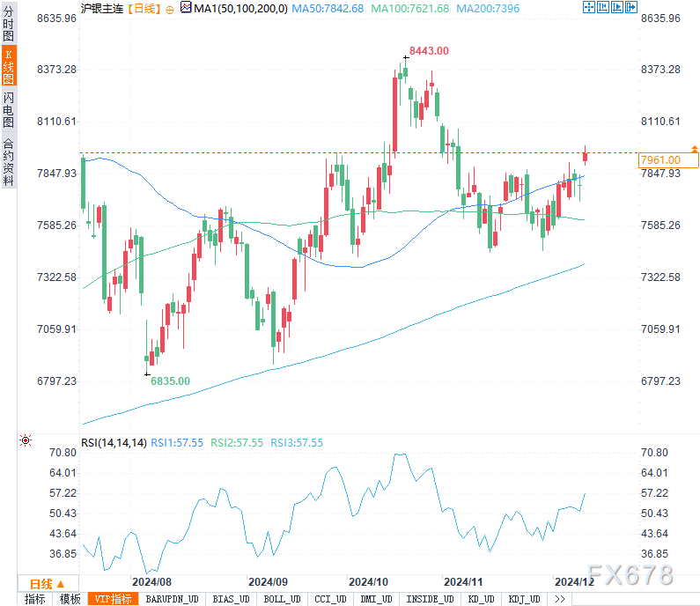Click the red sun settings icon by RSI
The height and width of the screenshot is (606, 700).
(26, 440)
